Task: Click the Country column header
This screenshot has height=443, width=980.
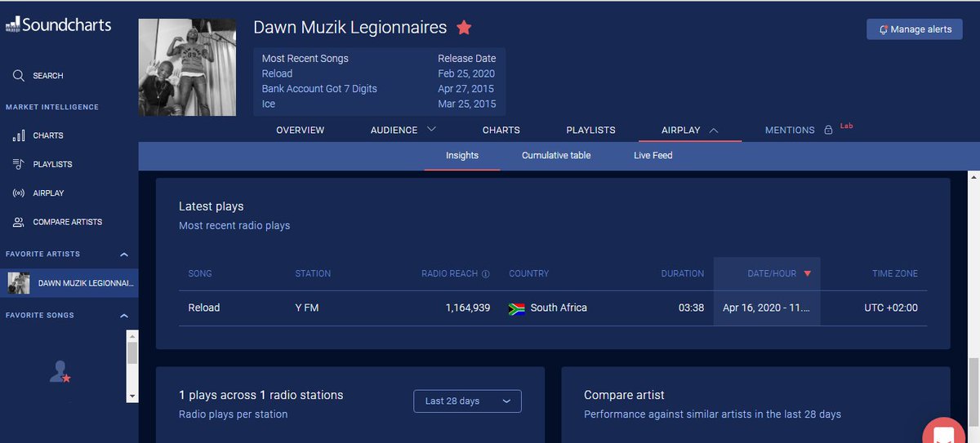Action: coord(528,274)
